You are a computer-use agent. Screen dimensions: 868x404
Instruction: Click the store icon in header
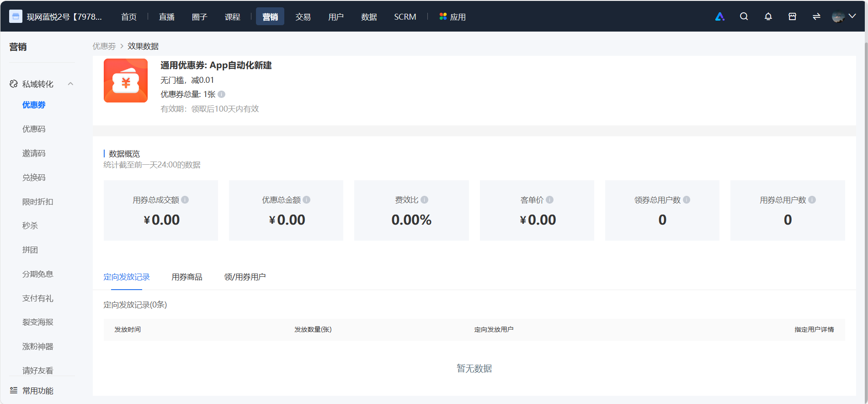[x=792, y=16]
